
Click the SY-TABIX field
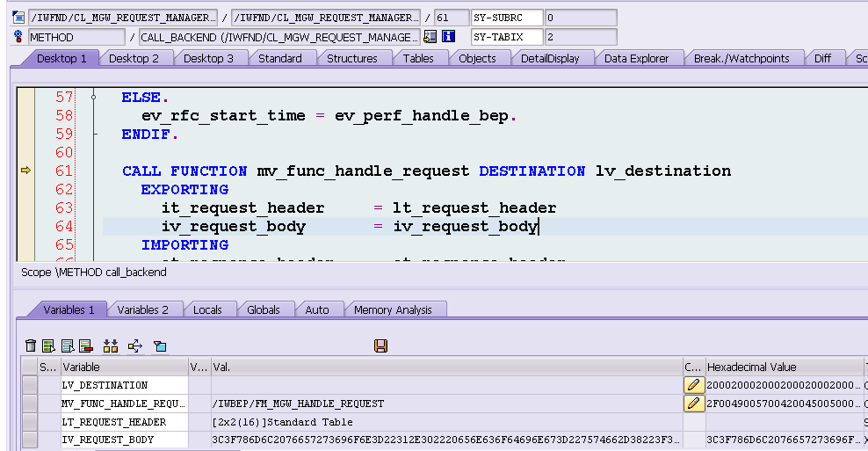[507, 37]
